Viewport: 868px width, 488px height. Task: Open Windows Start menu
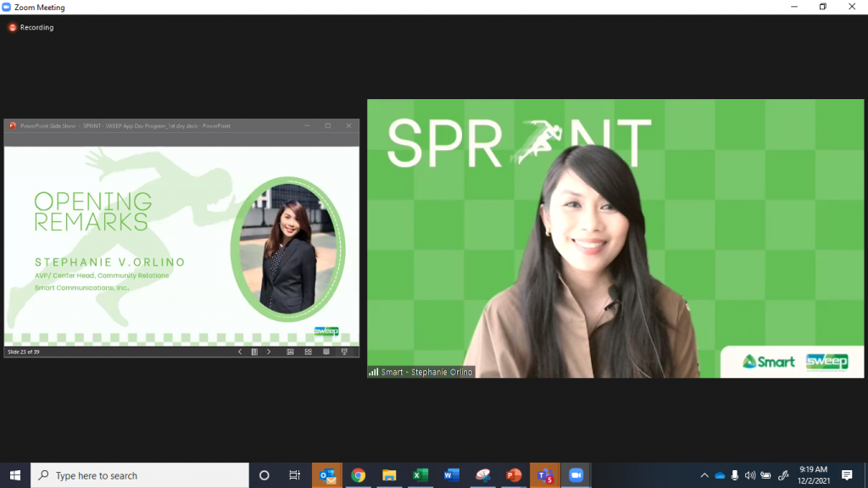[15, 475]
